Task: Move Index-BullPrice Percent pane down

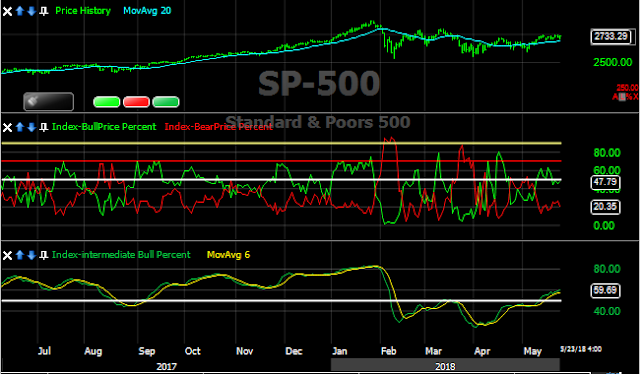Action: click(x=31, y=127)
